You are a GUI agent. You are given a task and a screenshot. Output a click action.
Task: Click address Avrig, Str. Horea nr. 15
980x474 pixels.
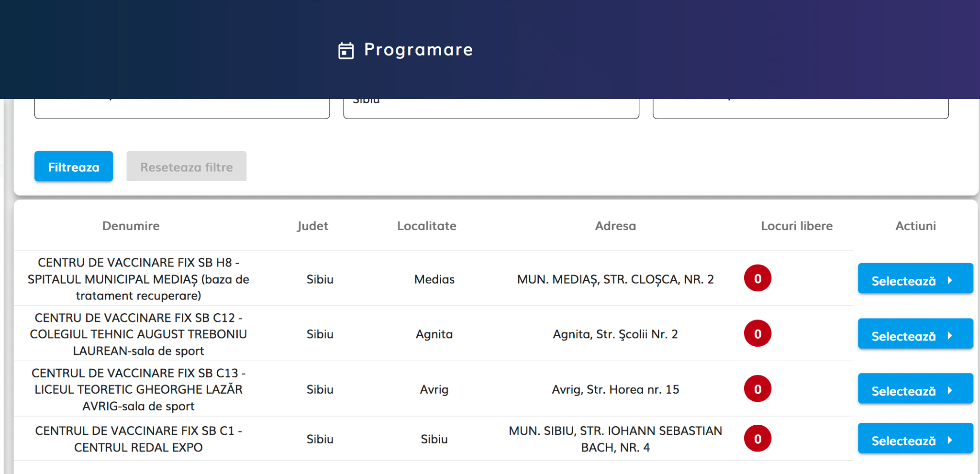615,389
